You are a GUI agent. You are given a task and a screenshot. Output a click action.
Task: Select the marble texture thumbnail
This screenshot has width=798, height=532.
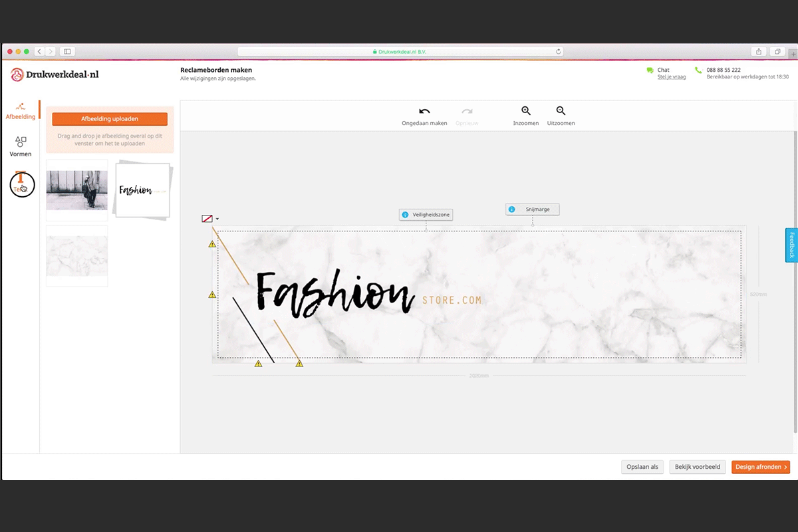coord(76,256)
